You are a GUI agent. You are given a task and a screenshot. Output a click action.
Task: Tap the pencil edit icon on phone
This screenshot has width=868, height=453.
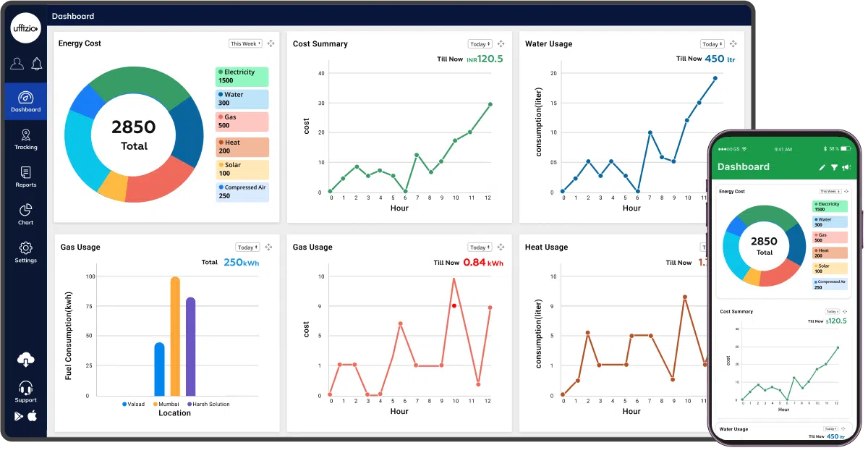[822, 167]
